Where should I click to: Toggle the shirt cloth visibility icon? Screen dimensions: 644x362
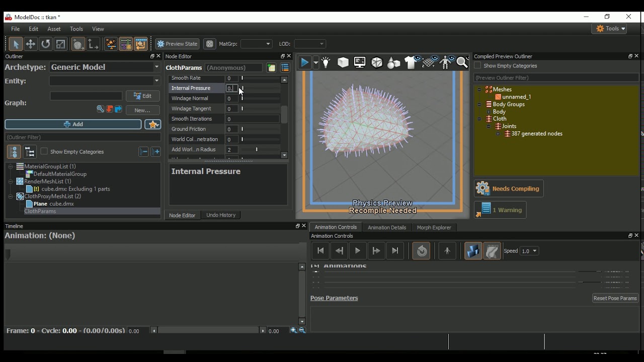pyautogui.click(x=412, y=62)
